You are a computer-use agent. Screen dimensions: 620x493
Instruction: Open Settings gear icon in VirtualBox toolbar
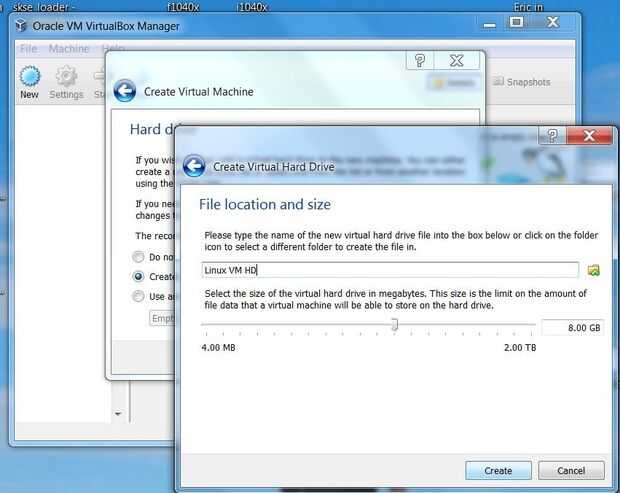(66, 76)
